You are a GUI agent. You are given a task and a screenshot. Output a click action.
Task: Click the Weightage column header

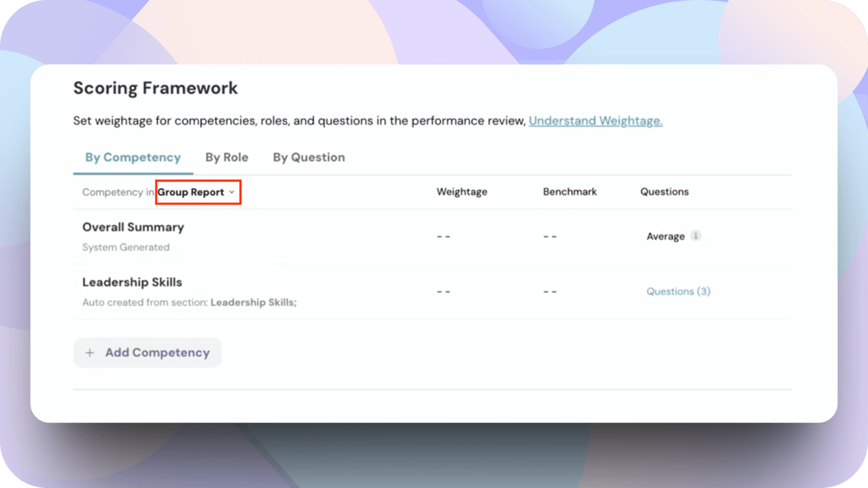[462, 192]
